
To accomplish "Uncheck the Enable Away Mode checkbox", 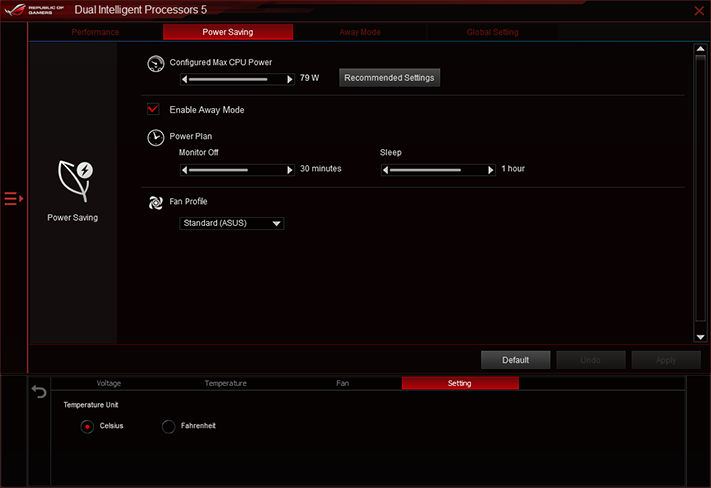I will coord(153,109).
